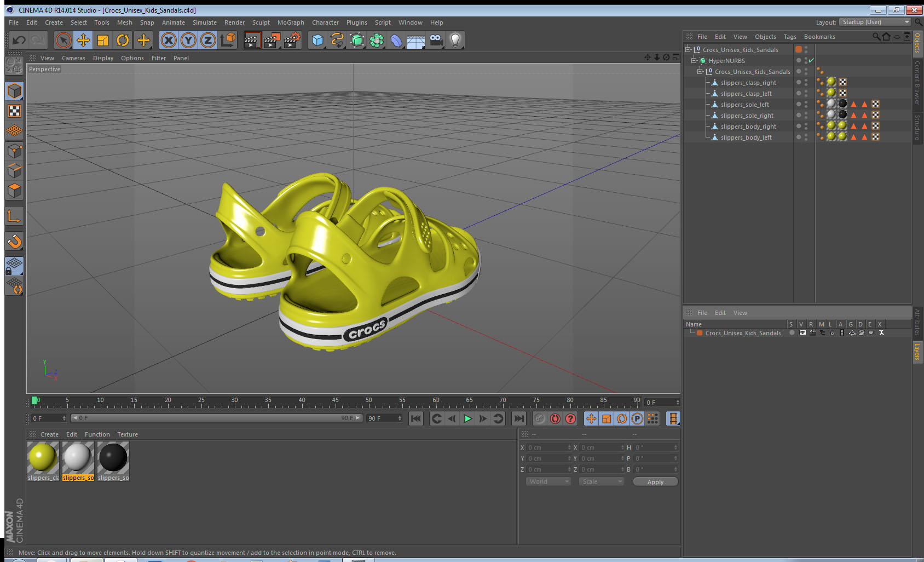Enable Edges mode

(15, 171)
